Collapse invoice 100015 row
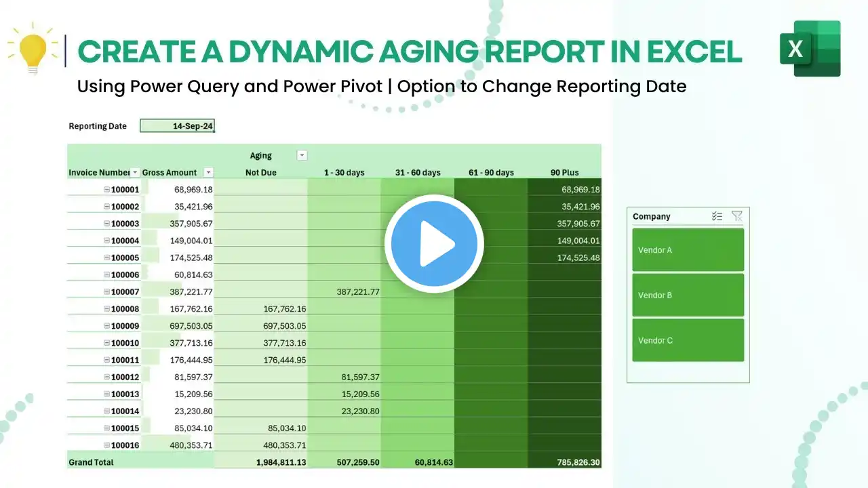 tap(106, 428)
